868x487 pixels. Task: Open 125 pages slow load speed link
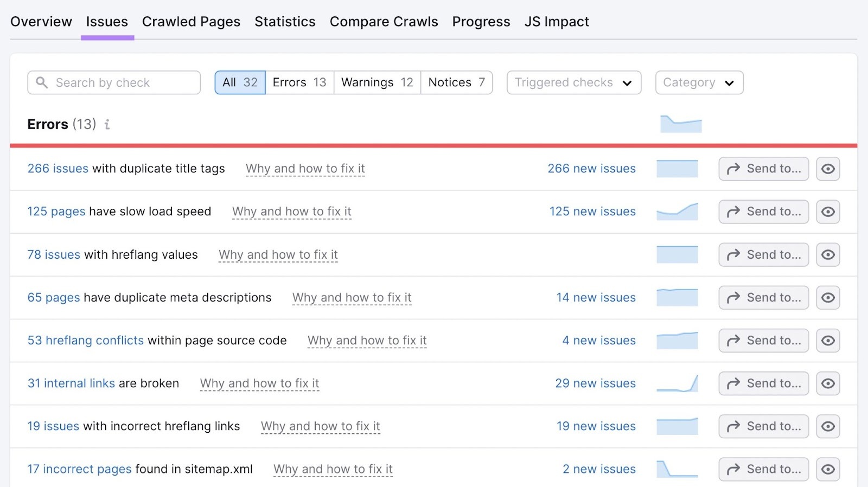click(56, 212)
